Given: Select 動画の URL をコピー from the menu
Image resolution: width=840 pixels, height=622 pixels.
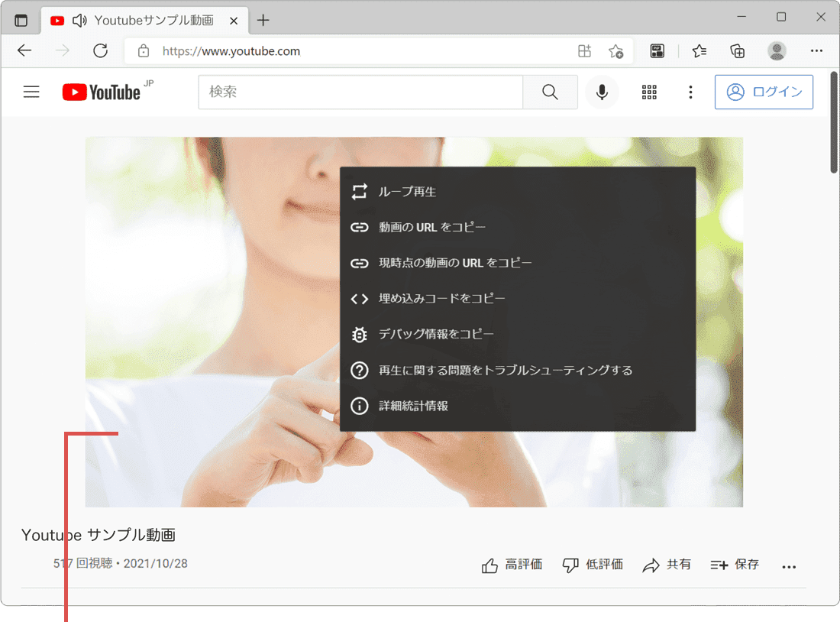Looking at the screenshot, I should pos(431,227).
